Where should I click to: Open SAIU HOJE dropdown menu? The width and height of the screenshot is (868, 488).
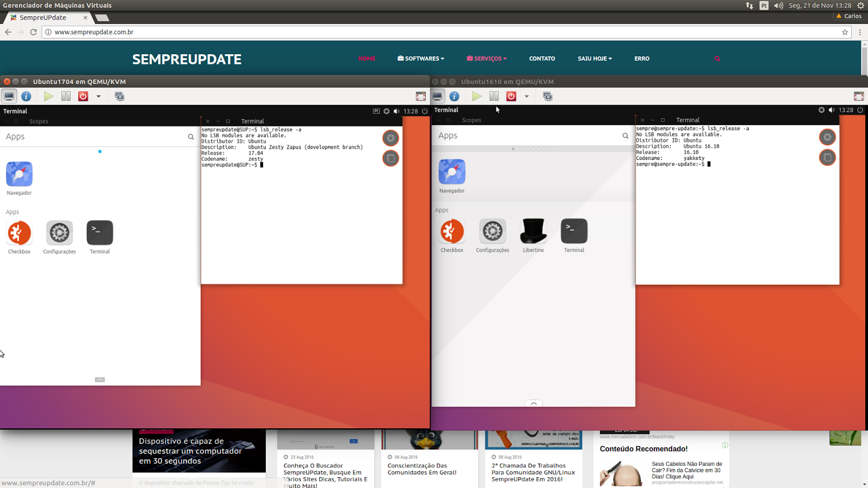[595, 59]
